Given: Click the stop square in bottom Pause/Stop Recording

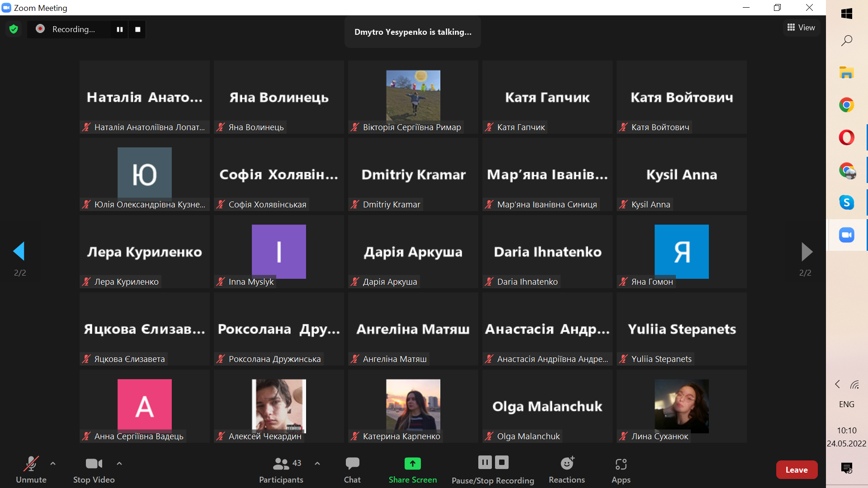Looking at the screenshot, I should point(501,462).
